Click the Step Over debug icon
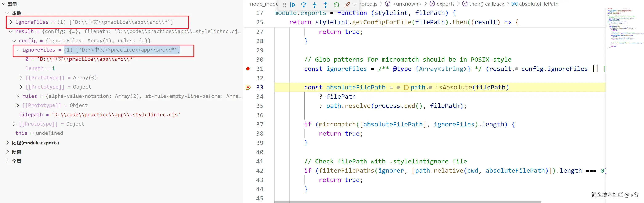This screenshot has height=203, width=644. pos(303,5)
